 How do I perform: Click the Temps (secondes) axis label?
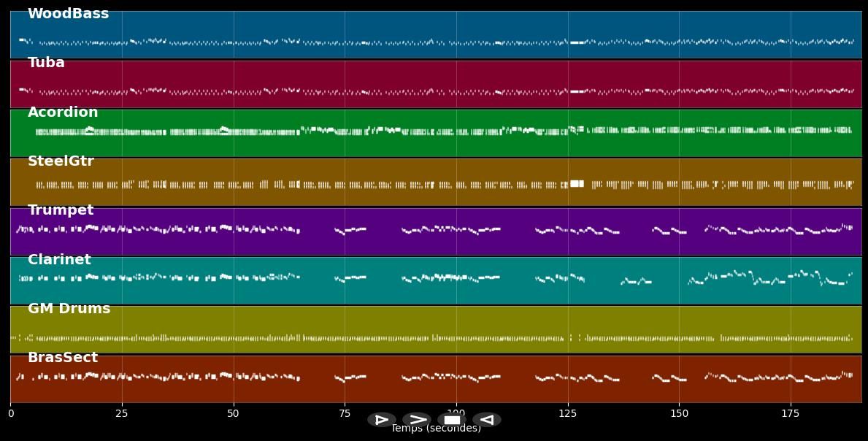point(436,429)
